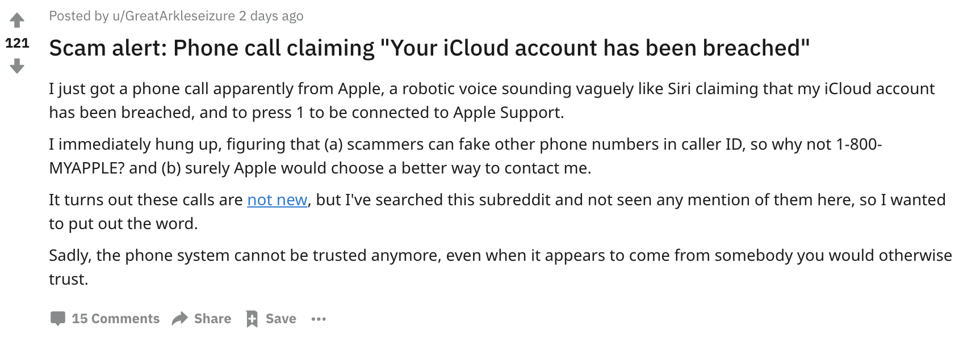Click the "15 Comments" label

[x=115, y=319]
